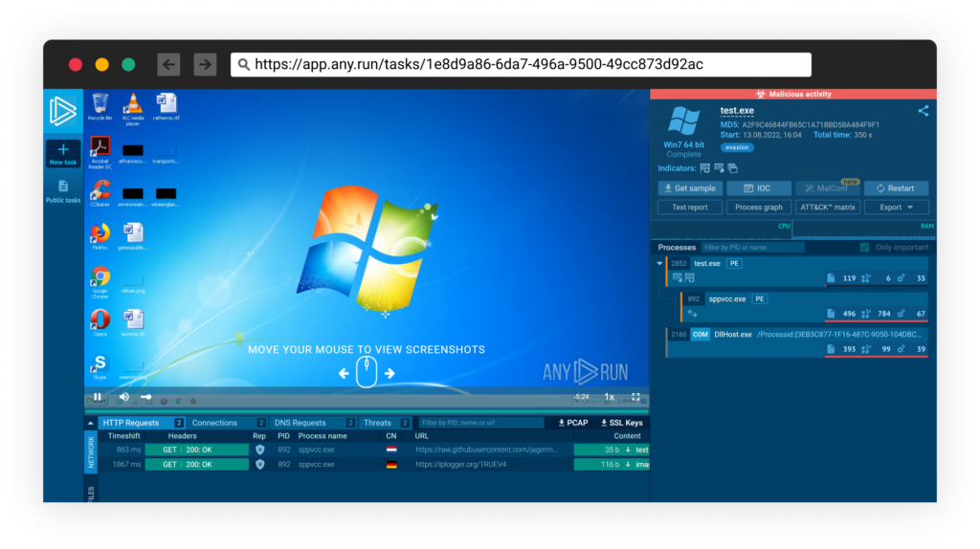Select the DllHost.exe process row

(x=797, y=341)
